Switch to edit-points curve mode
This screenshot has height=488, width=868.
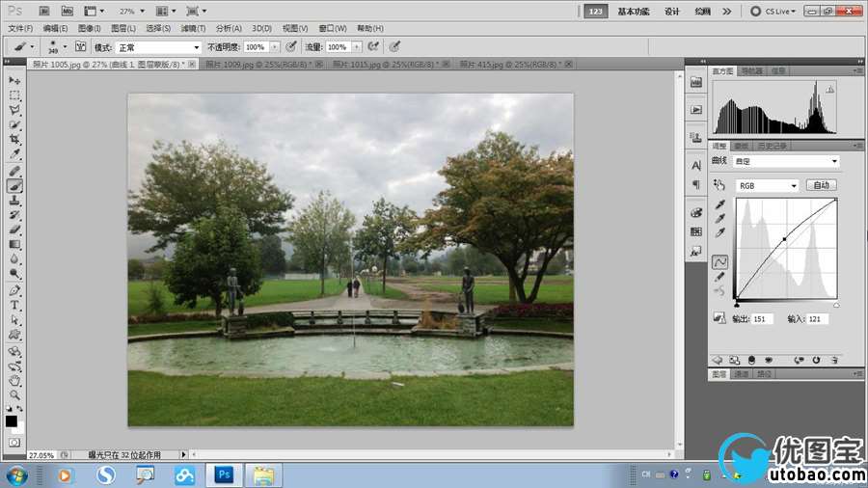719,261
